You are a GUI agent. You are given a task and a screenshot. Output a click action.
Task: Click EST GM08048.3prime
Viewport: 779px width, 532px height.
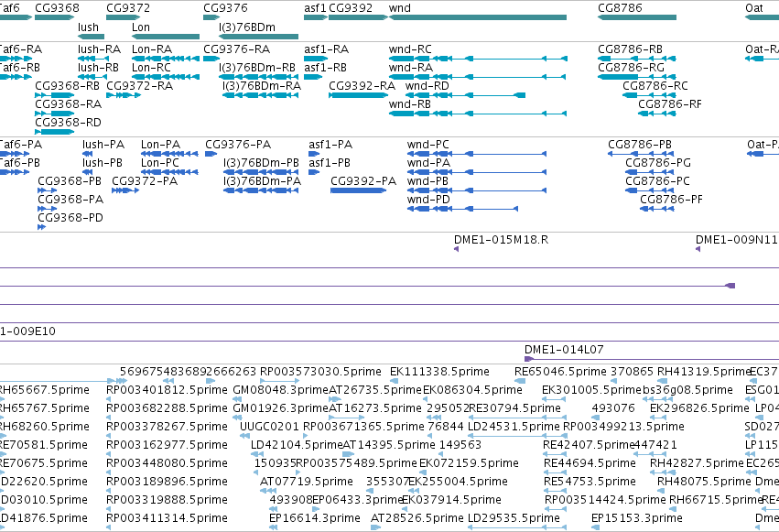pos(239,399)
